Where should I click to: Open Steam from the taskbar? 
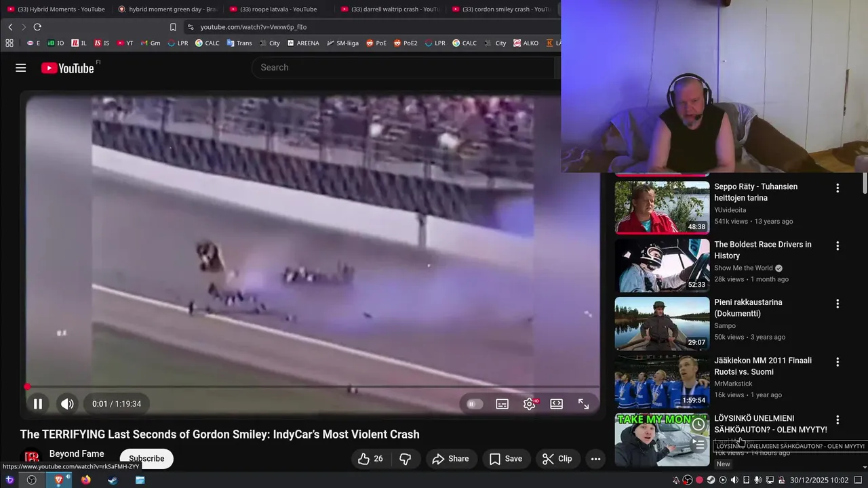113,480
